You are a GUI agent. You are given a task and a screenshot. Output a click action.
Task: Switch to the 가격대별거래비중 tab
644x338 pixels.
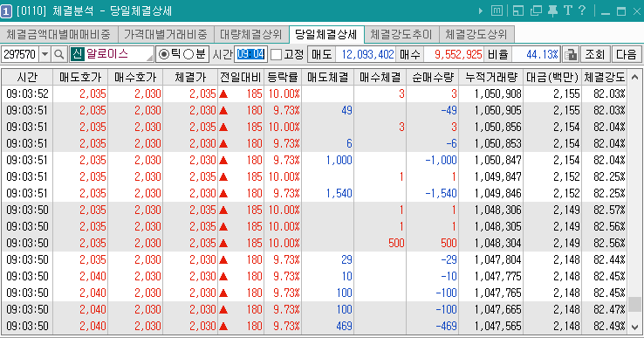click(x=166, y=34)
